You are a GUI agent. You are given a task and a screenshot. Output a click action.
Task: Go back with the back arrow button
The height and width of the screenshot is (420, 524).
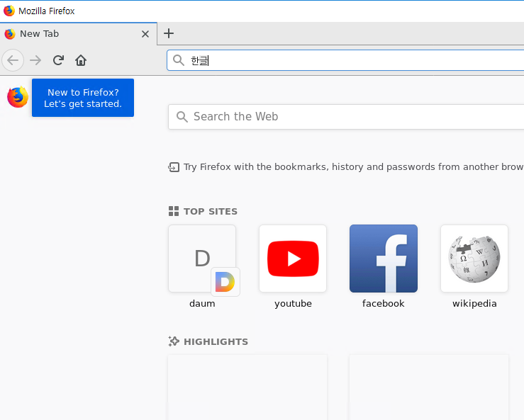[x=13, y=60]
